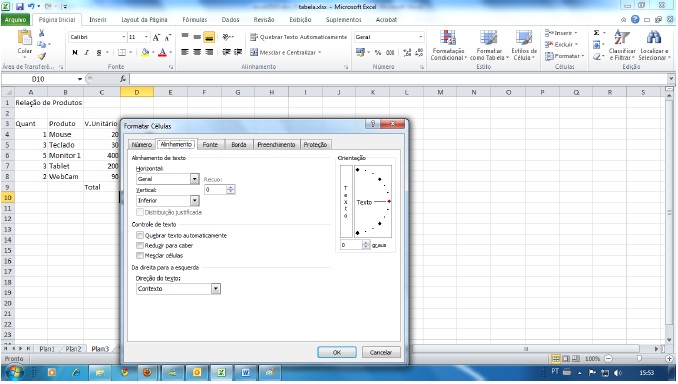Click the formula bar input field
The image size is (678, 384).
(x=399, y=79)
